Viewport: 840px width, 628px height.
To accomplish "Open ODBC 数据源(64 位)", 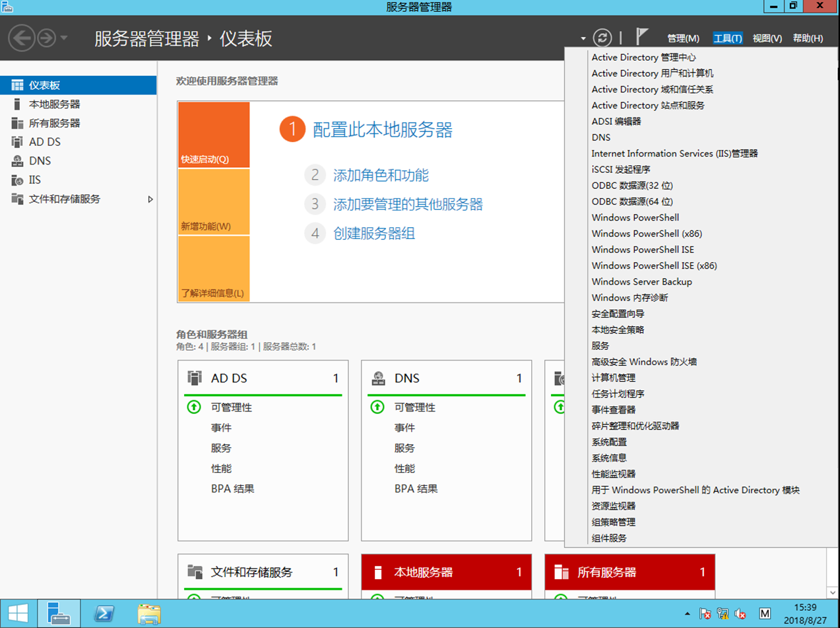I will point(632,201).
